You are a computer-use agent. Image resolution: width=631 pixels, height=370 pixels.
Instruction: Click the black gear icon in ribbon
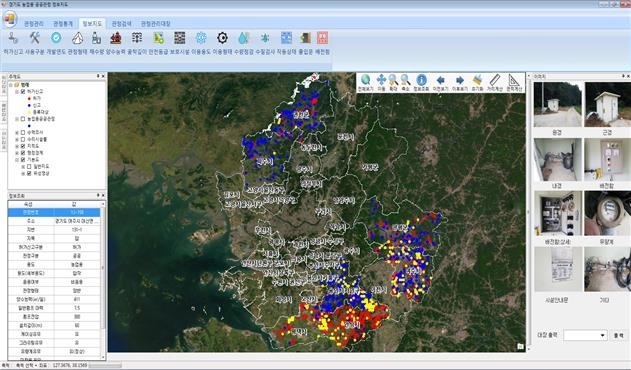pyautogui.click(x=222, y=38)
